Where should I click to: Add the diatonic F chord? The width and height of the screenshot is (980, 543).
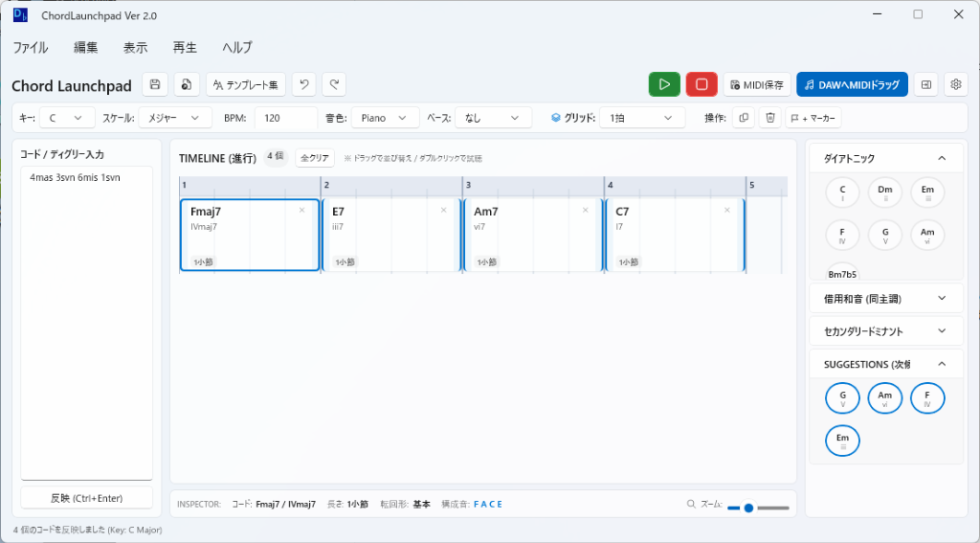click(842, 235)
